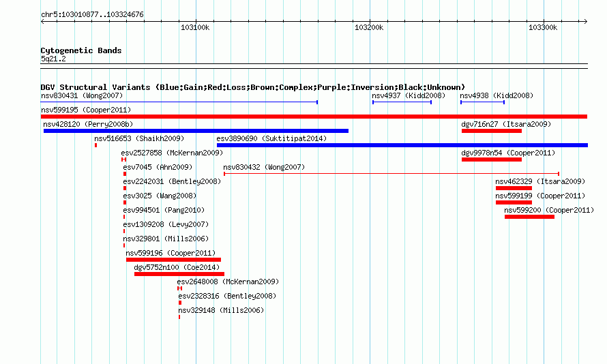The width and height of the screenshot is (607, 364).
Task: Click the nsv599199 red loss bar
Action: (514, 202)
